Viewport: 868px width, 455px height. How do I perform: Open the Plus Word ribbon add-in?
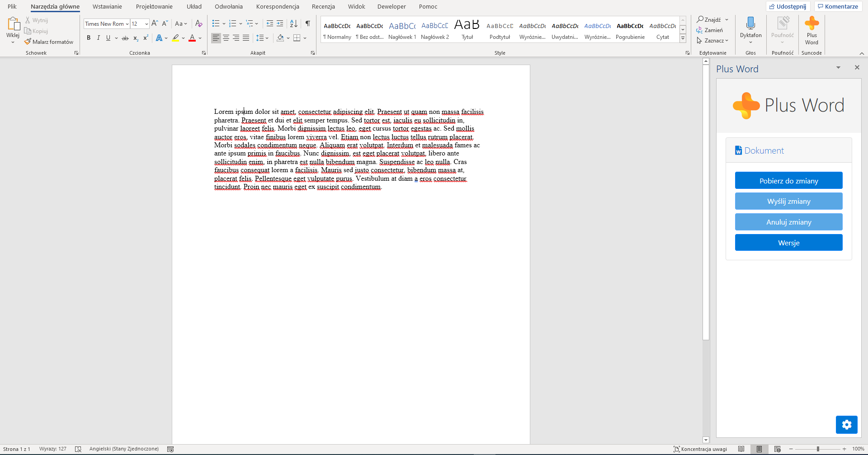click(811, 31)
